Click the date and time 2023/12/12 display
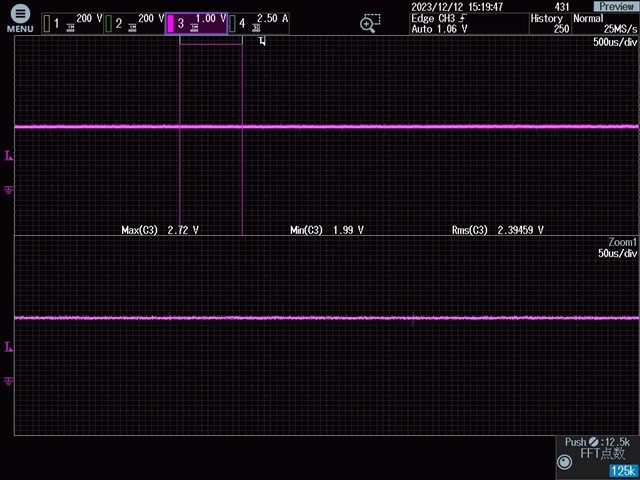The width and height of the screenshot is (640, 480). [457, 7]
